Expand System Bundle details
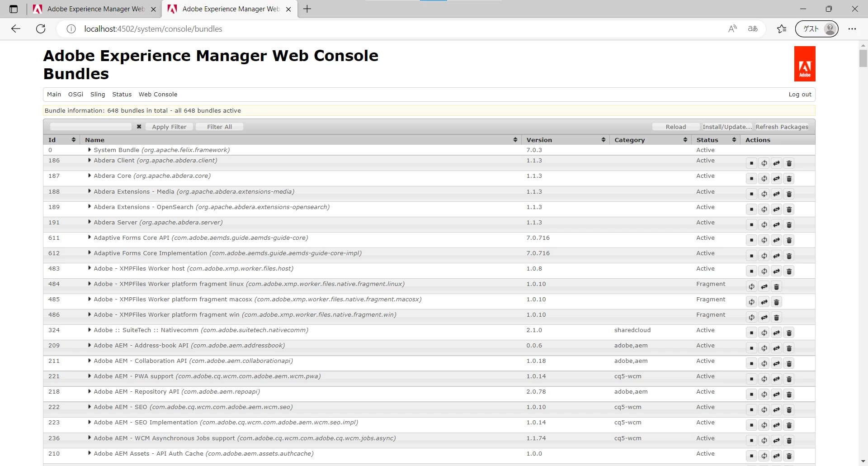The height and width of the screenshot is (466, 868). click(x=90, y=150)
